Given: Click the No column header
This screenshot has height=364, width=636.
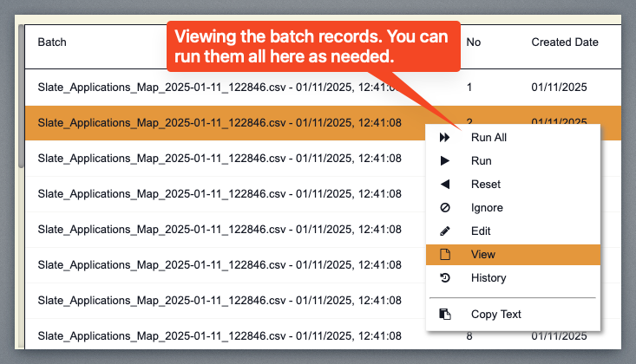Looking at the screenshot, I should tap(474, 42).
